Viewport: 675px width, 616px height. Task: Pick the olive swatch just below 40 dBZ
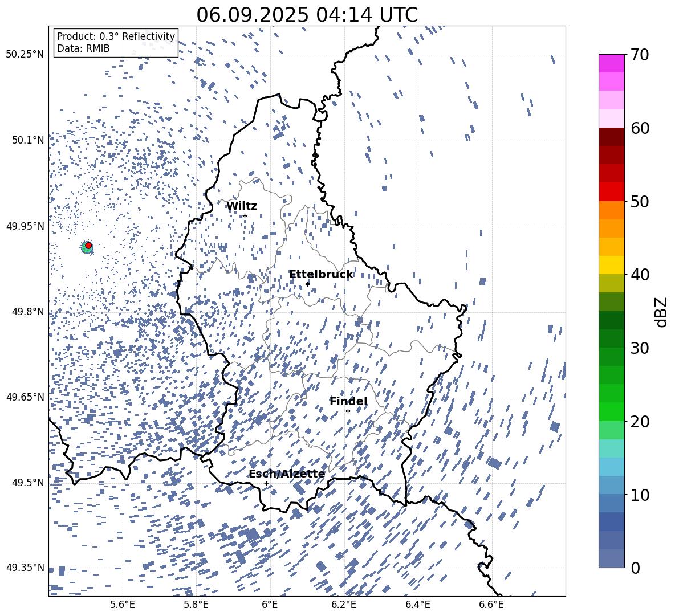click(x=611, y=283)
